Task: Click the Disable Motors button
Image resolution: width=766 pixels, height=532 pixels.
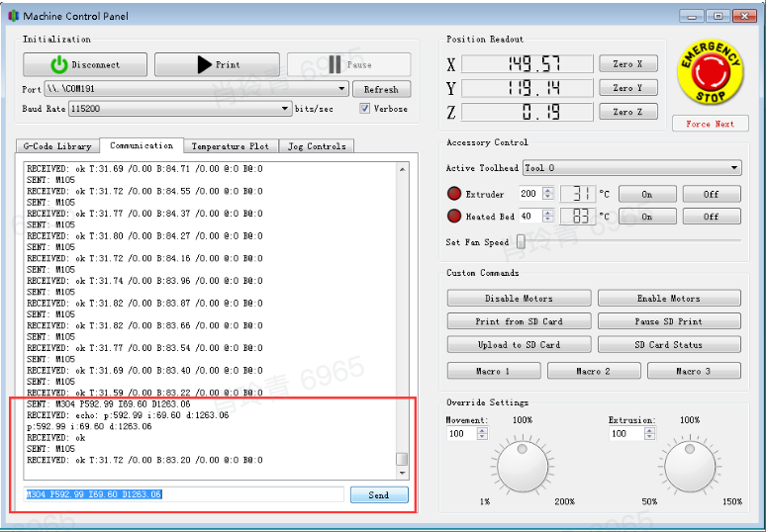Action: tap(519, 298)
